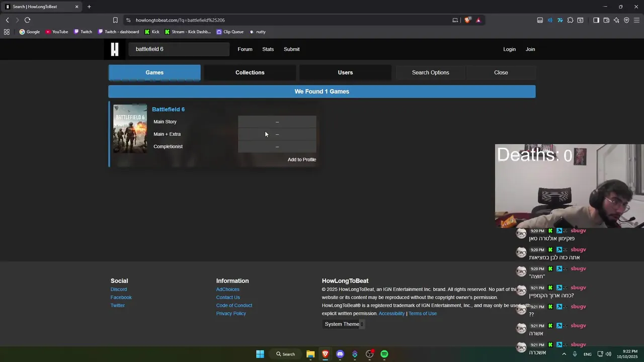The width and height of the screenshot is (644, 362).
Task: Open the Submit menu item
Action: tap(292, 49)
